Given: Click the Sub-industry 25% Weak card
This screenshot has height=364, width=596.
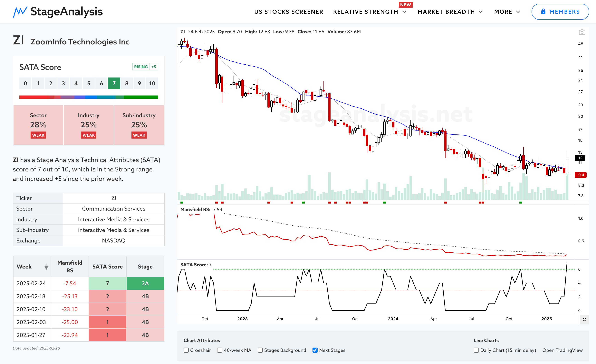Looking at the screenshot, I should (139, 125).
